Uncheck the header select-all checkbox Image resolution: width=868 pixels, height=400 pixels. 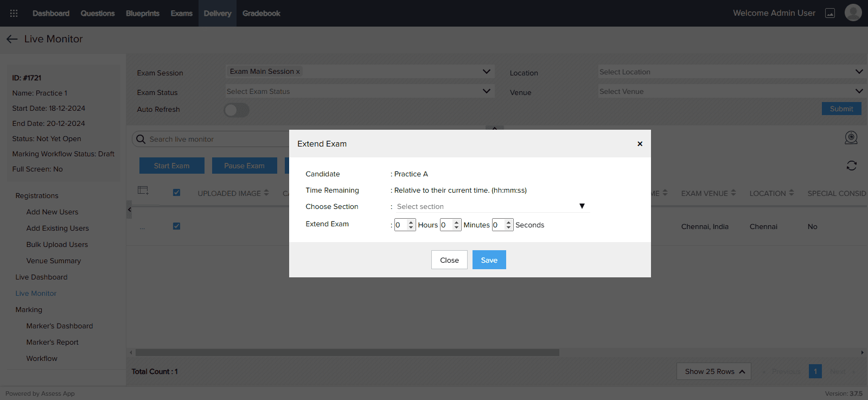click(x=176, y=193)
